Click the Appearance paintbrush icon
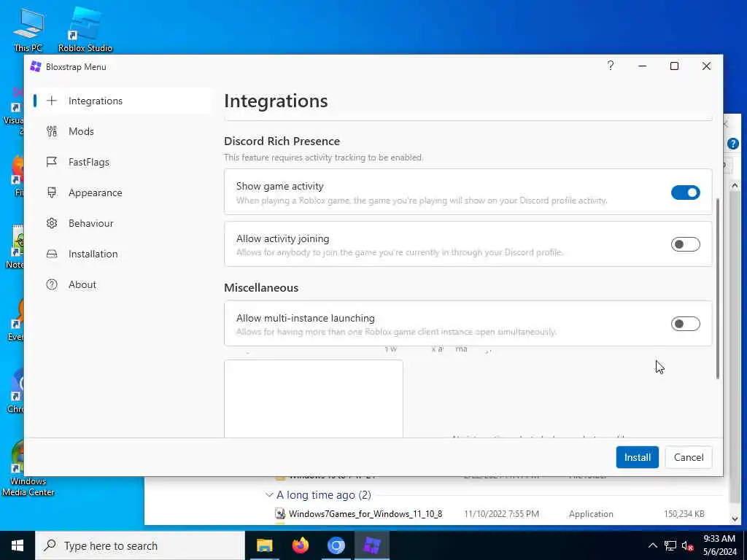 point(52,192)
